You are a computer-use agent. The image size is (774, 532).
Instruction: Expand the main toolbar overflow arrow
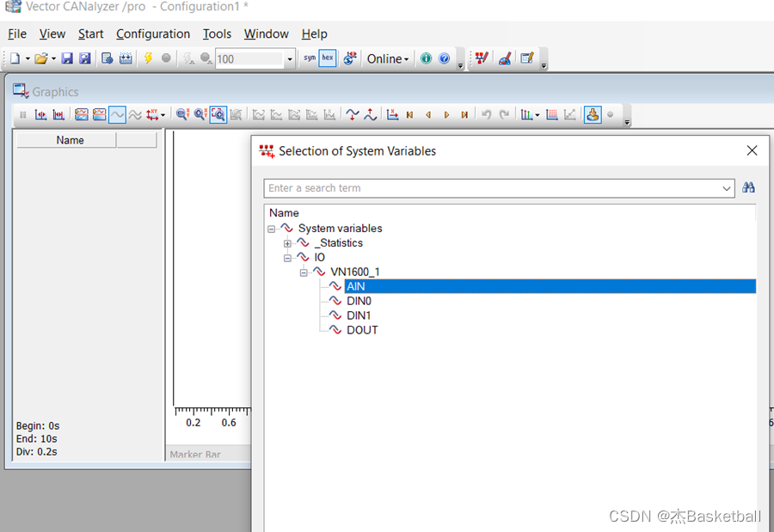coord(460,65)
